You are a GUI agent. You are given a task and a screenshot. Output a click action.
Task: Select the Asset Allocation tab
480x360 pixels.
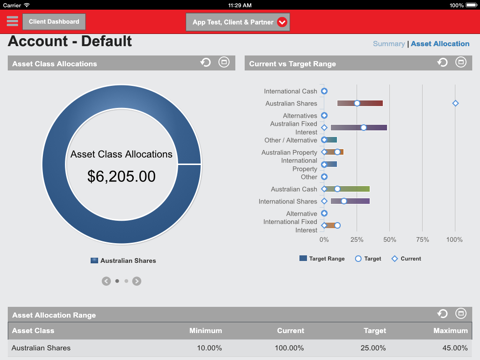(x=440, y=44)
